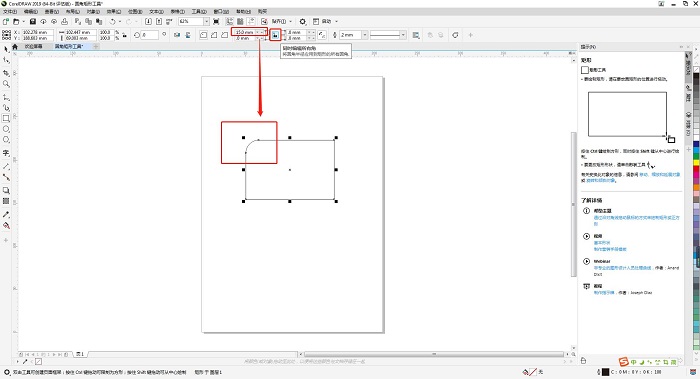The image size is (700, 379).
Task: Select the Eyedropper tool in the toolbox
Action: point(6,215)
